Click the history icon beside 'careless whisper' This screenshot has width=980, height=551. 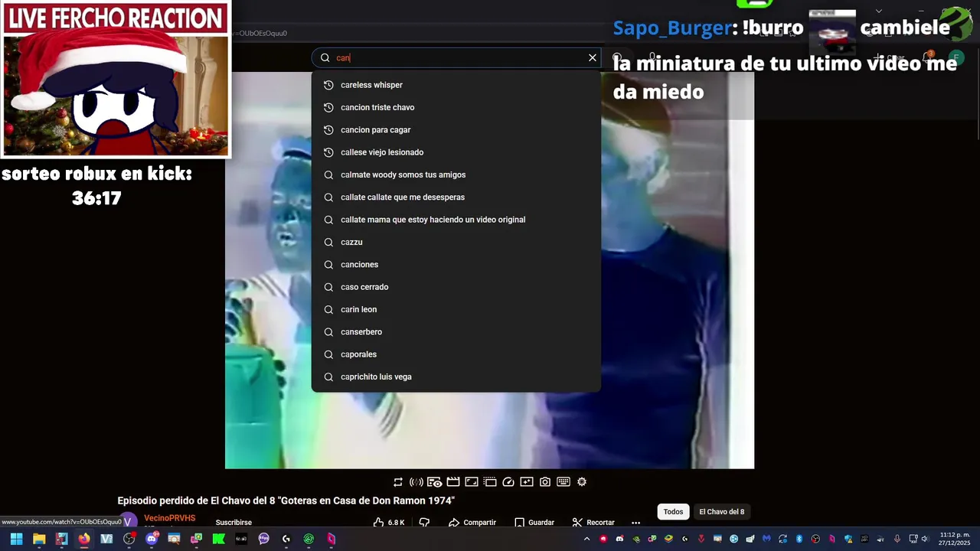(x=328, y=85)
